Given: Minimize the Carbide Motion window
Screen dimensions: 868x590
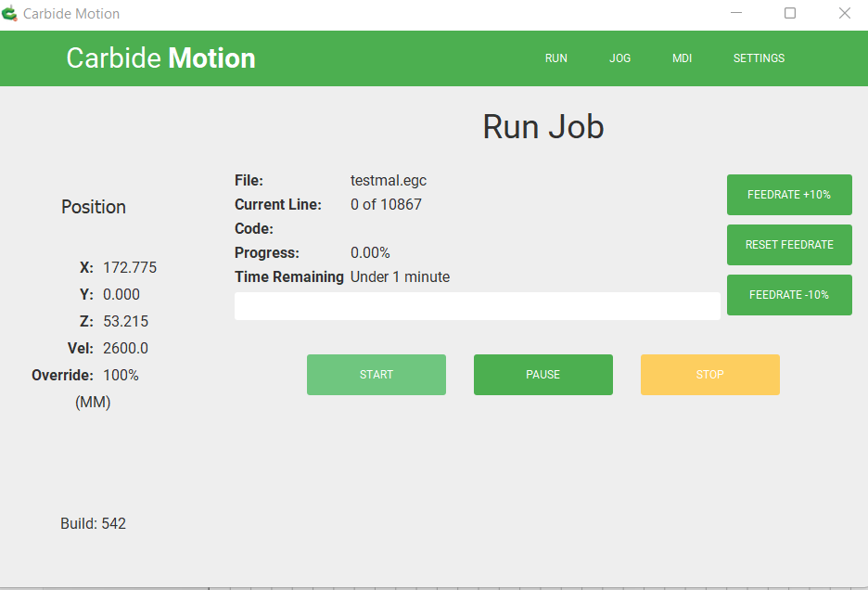Looking at the screenshot, I should pyautogui.click(x=736, y=13).
